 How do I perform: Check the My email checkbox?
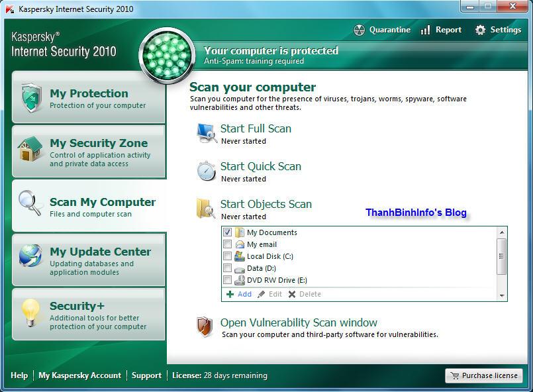(227, 244)
